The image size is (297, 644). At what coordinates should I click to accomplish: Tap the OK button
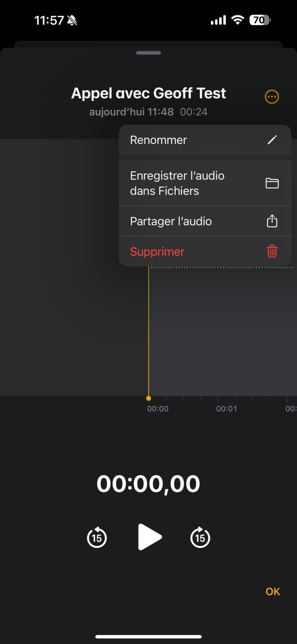(273, 592)
